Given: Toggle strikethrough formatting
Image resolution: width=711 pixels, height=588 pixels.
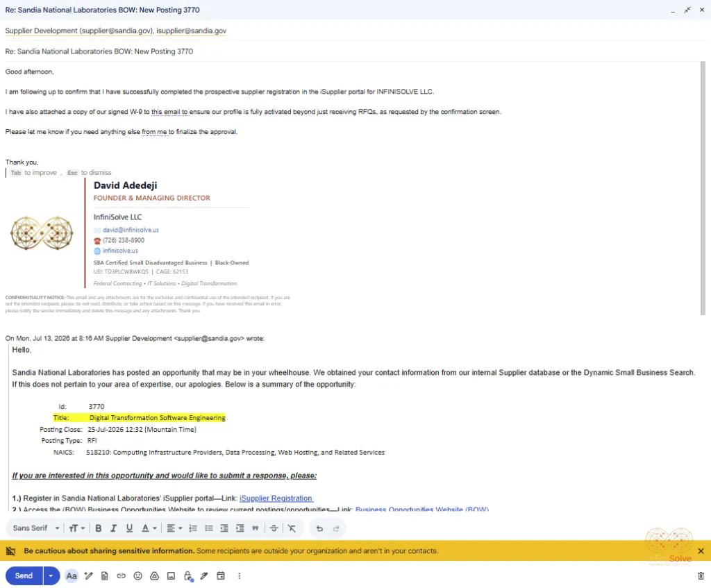Looking at the screenshot, I should (x=274, y=528).
